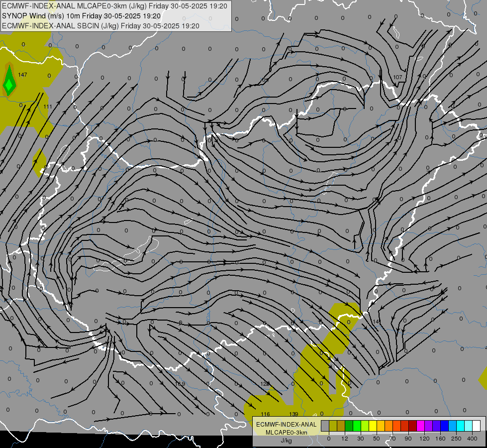Click legend tick label 50
This screenshot has height=448, width=487.
point(377,439)
